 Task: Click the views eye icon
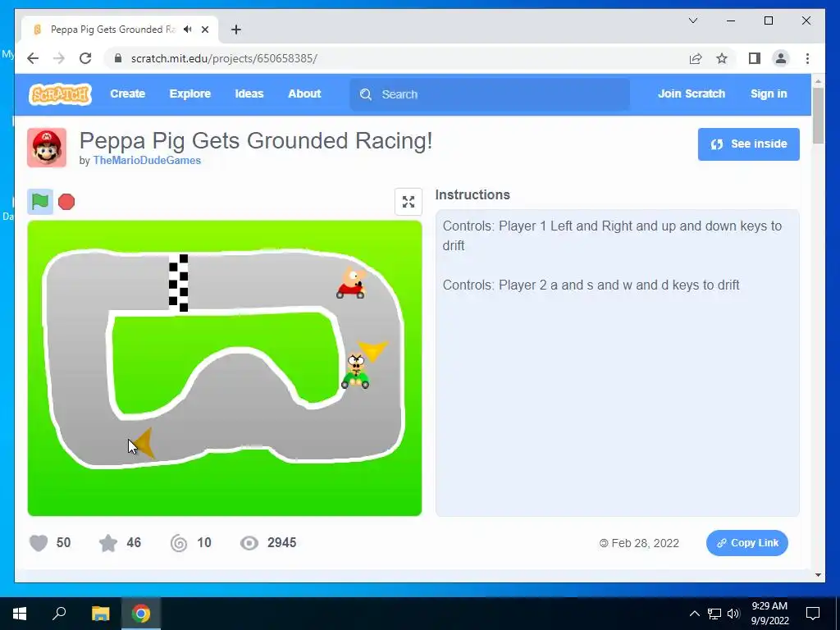pyautogui.click(x=249, y=543)
